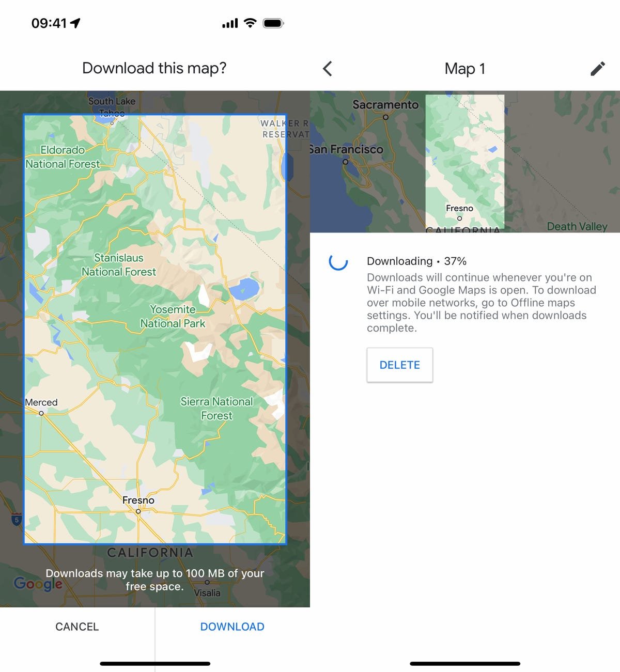Tap the Fresno label in Map 1 preview

coord(459,208)
